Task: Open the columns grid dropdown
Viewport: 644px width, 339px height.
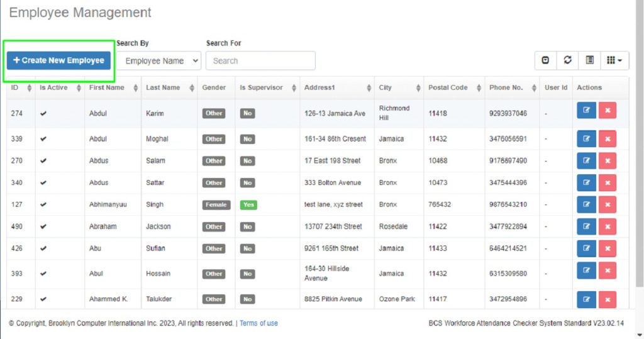Action: [x=614, y=60]
